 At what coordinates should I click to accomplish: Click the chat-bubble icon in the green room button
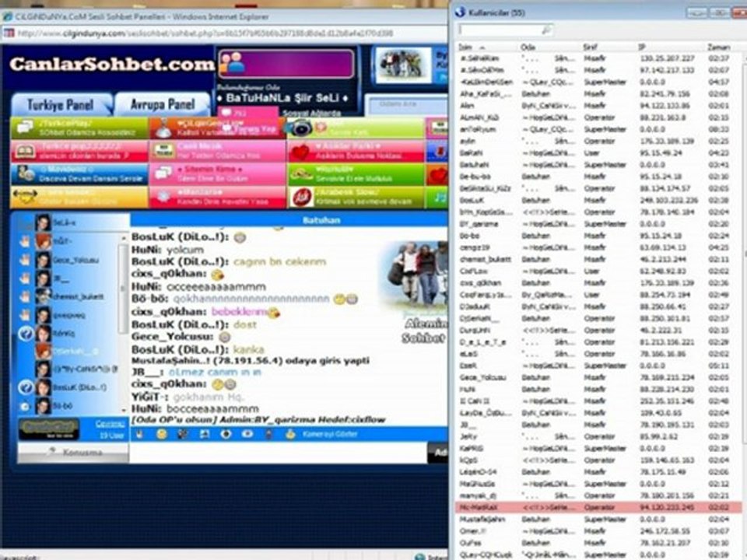24,128
